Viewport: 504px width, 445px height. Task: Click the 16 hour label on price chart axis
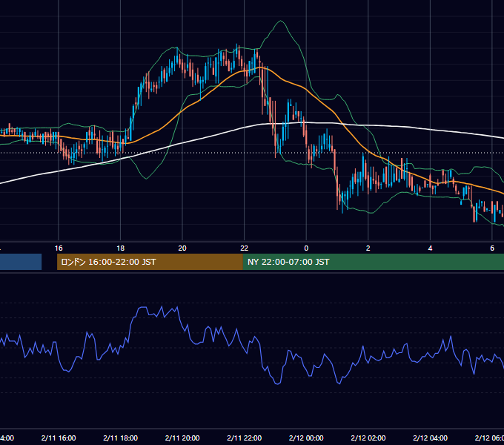pos(59,248)
